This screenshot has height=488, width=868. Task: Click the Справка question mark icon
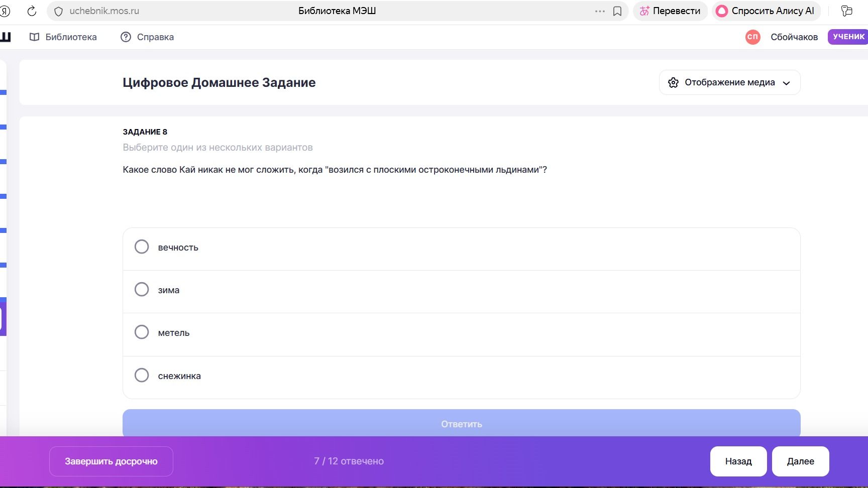click(x=126, y=37)
